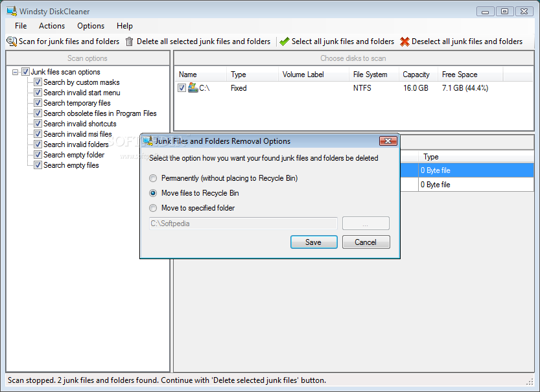Minimize the Windsty DiskCleaner window
Image resolution: width=540 pixels, height=392 pixels.
[486, 12]
